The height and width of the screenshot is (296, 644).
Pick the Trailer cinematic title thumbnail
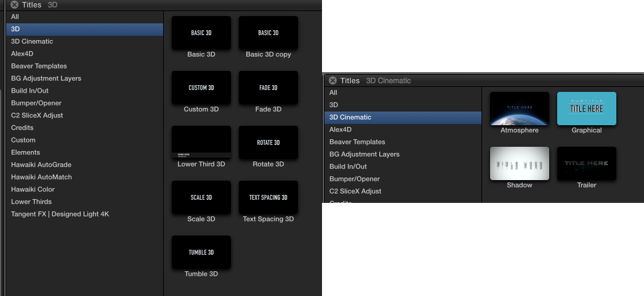(587, 163)
